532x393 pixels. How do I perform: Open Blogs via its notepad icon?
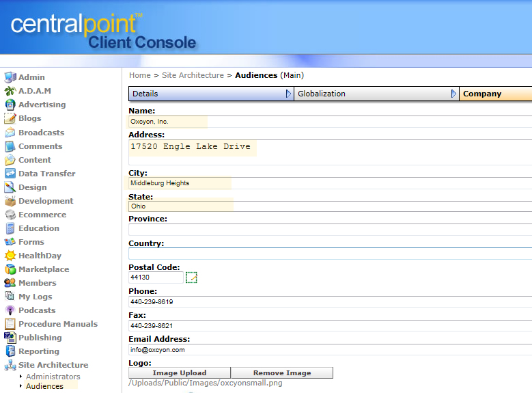pos(10,118)
